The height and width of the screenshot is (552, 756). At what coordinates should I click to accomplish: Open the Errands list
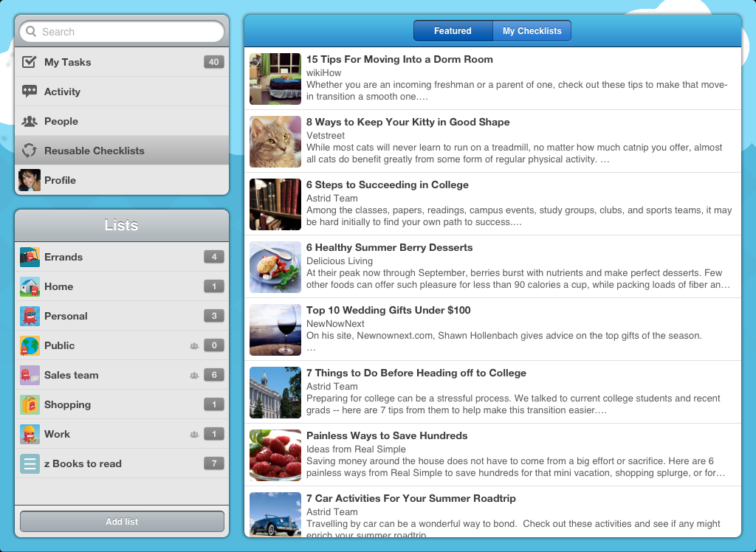click(122, 257)
